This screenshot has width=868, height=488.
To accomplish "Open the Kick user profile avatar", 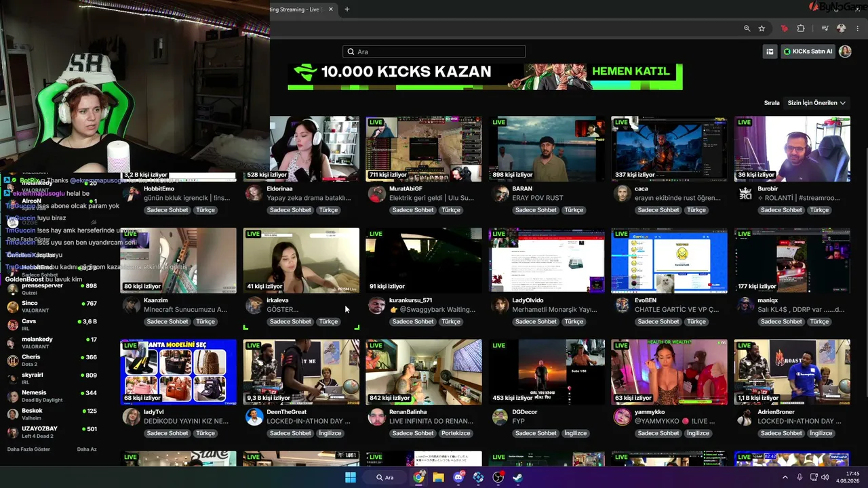I will (x=845, y=52).
